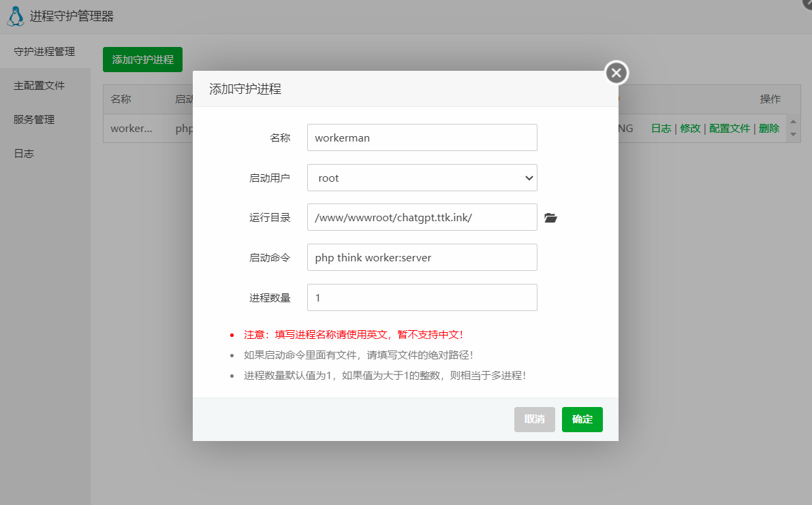Open the 配置文件 link for workerman
The height and width of the screenshot is (505, 812).
pyautogui.click(x=729, y=128)
